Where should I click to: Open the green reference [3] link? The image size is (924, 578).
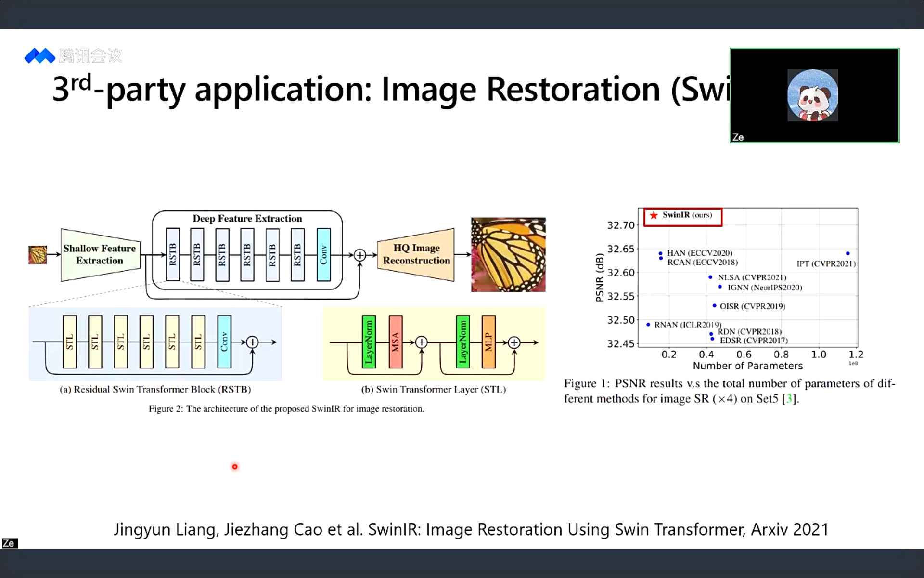click(x=789, y=399)
